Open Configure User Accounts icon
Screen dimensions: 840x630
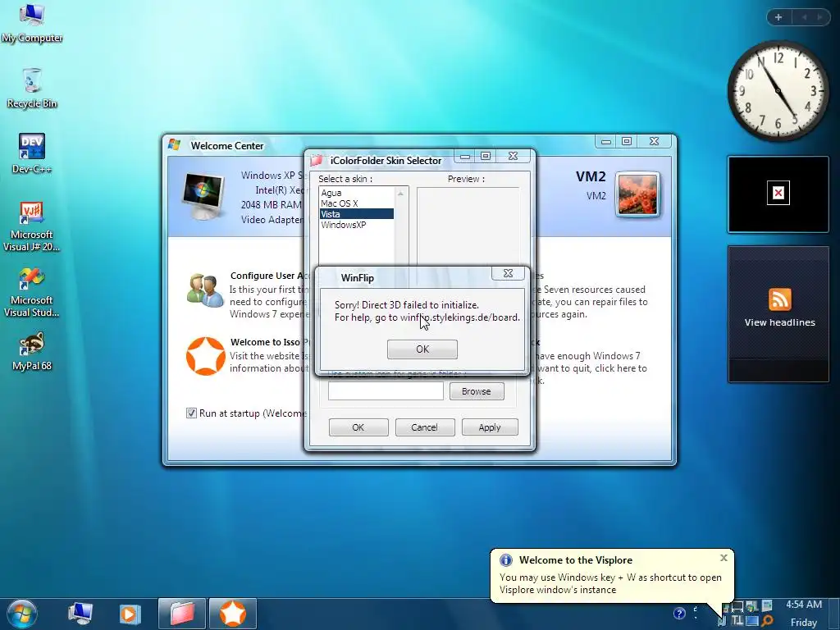(205, 290)
